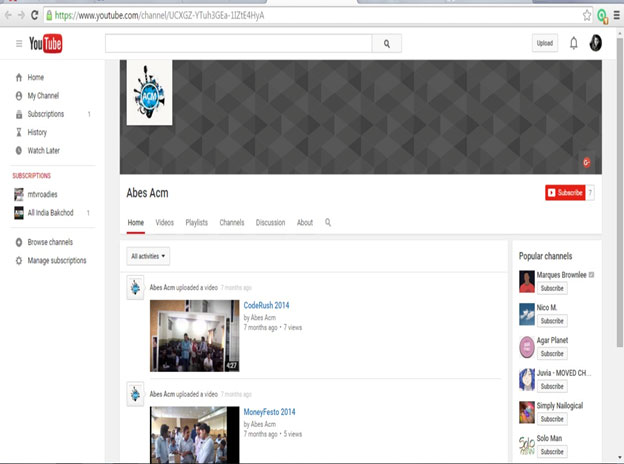This screenshot has width=624, height=464.
Task: Click Abes Acm icon beside CodeRush upload
Action: (135, 287)
